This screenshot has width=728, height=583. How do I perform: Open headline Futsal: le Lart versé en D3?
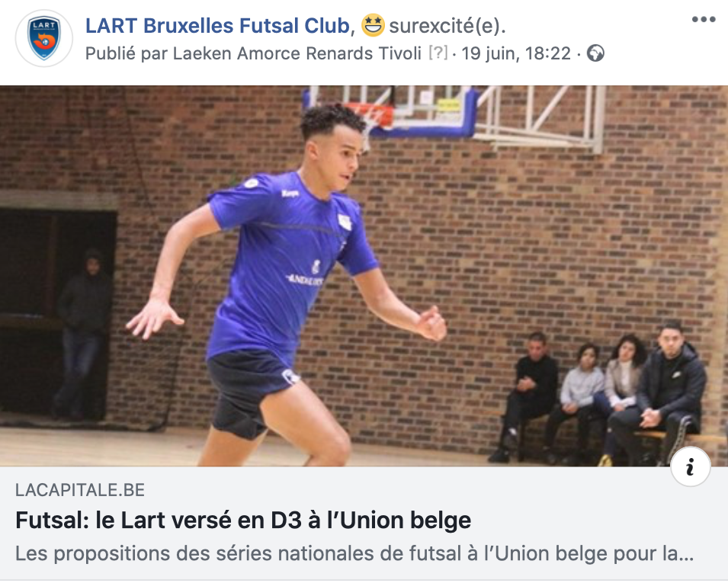[243, 521]
